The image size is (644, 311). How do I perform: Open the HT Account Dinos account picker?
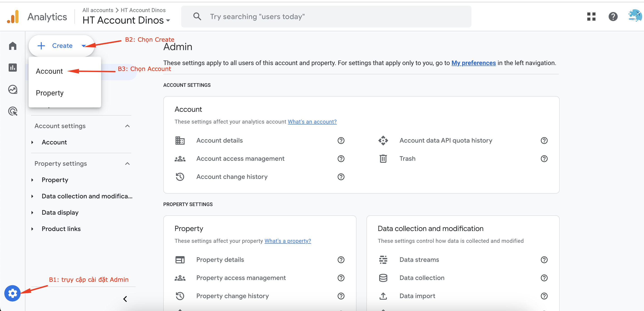click(x=126, y=20)
